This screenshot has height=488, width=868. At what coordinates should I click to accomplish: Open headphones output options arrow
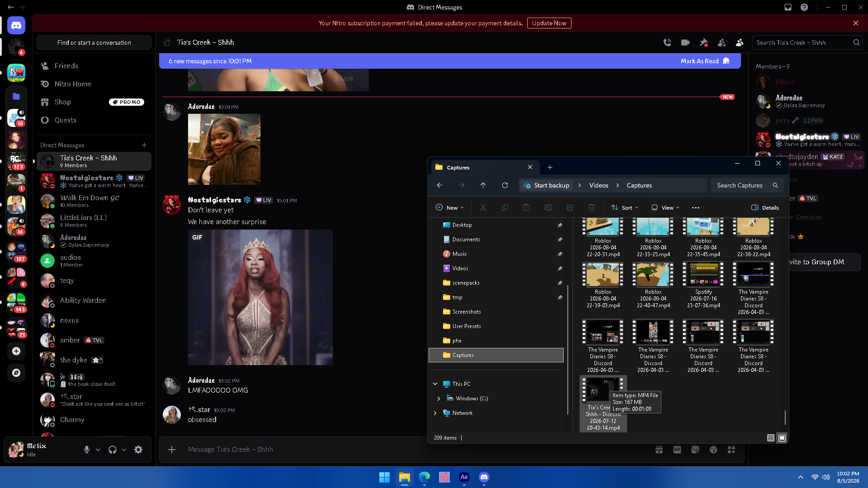(x=124, y=450)
